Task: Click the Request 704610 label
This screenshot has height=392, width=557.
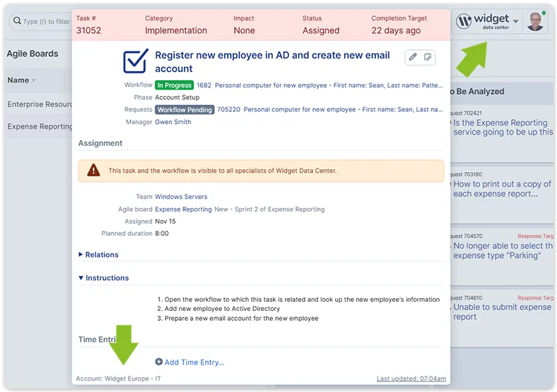Action: click(x=466, y=298)
